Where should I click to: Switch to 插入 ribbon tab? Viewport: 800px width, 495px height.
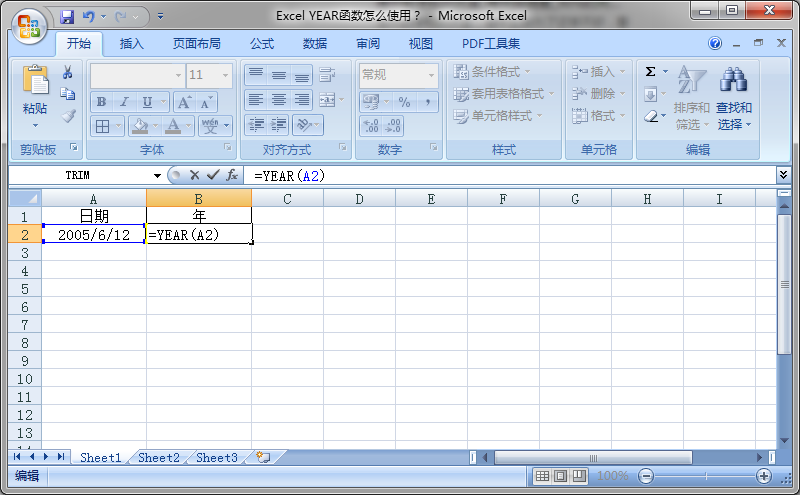tap(132, 44)
